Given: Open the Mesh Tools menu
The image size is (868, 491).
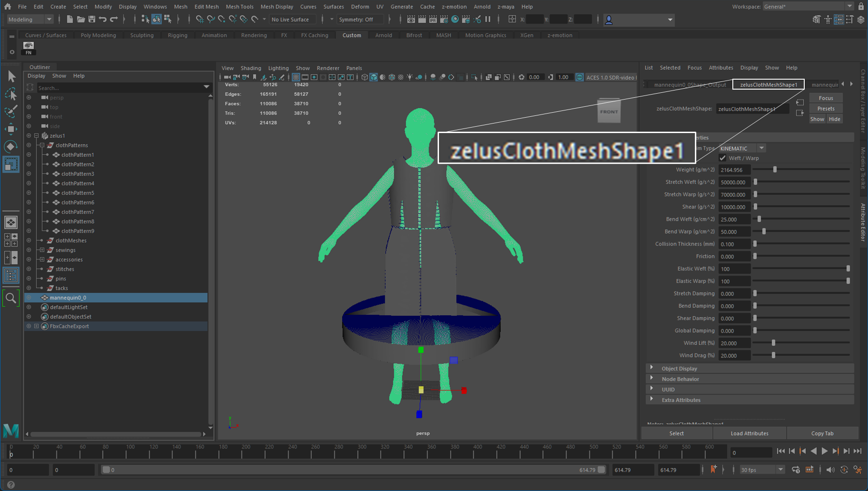Looking at the screenshot, I should pyautogui.click(x=239, y=6).
